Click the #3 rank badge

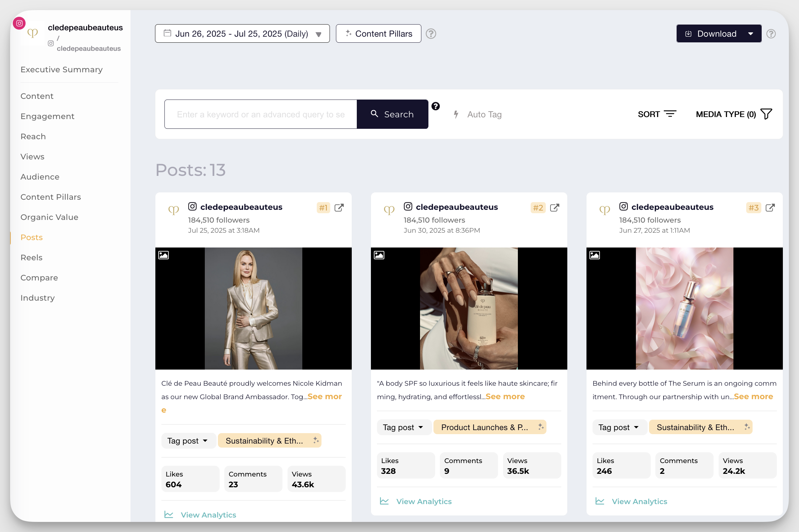pyautogui.click(x=754, y=207)
